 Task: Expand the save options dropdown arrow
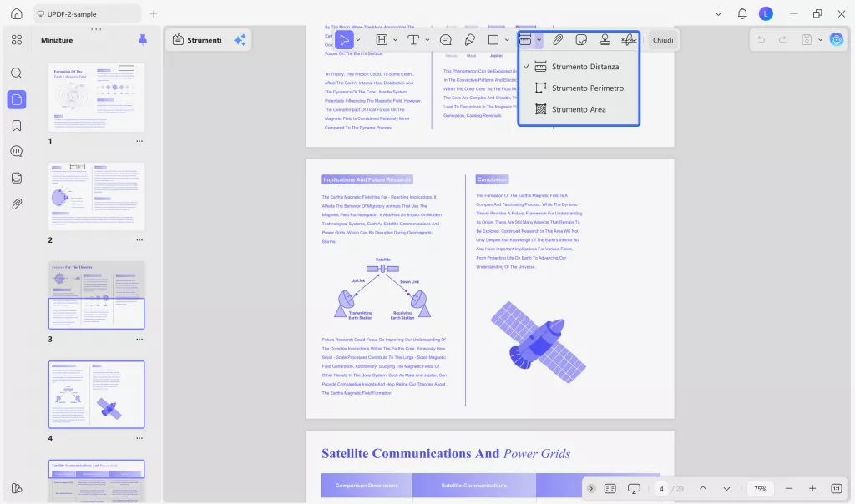820,40
